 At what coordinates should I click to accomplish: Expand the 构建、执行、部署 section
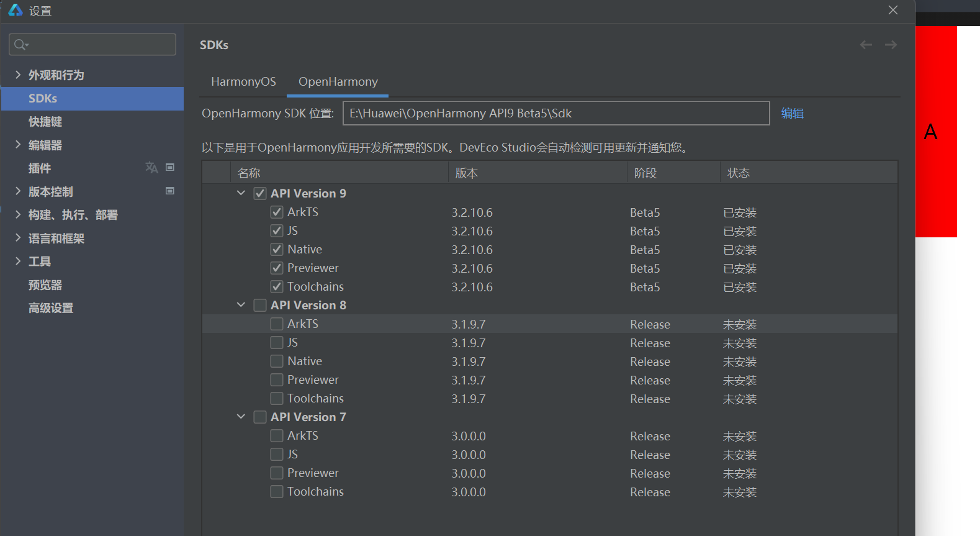click(x=18, y=215)
